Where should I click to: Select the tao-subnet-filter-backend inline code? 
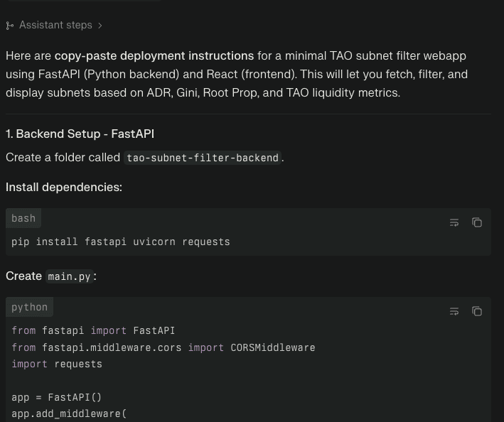203,158
